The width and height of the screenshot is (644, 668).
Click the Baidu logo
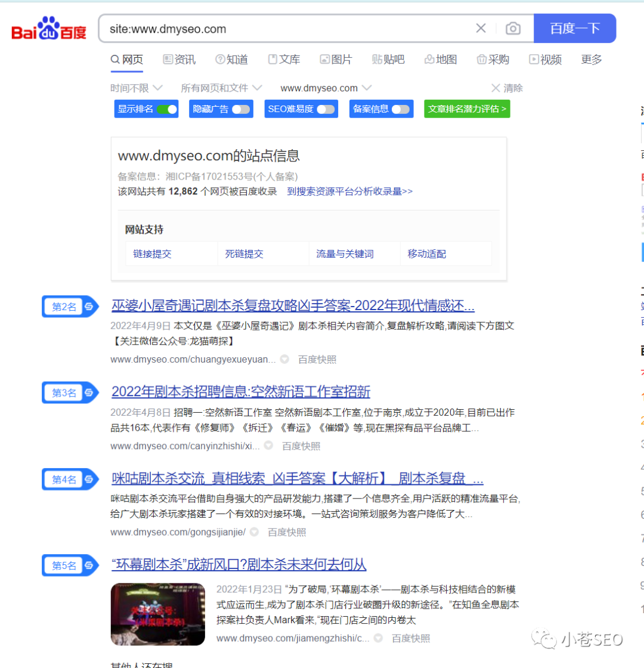[x=48, y=29]
